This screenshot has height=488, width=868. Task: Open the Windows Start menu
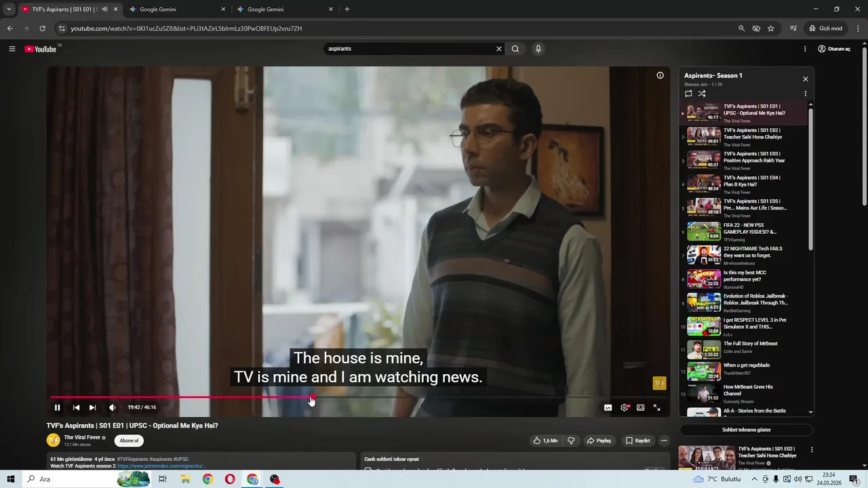click(x=10, y=479)
